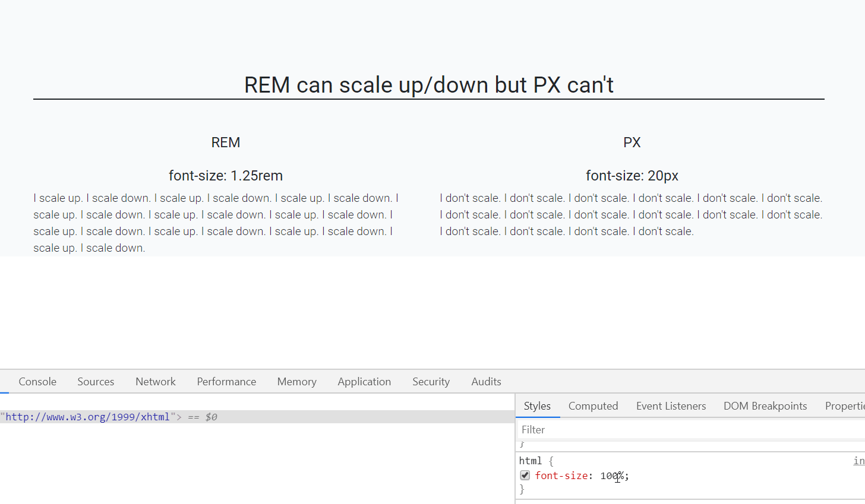Image resolution: width=865 pixels, height=504 pixels.
Task: Switch to DOM Breakpoints tab
Action: (x=765, y=406)
